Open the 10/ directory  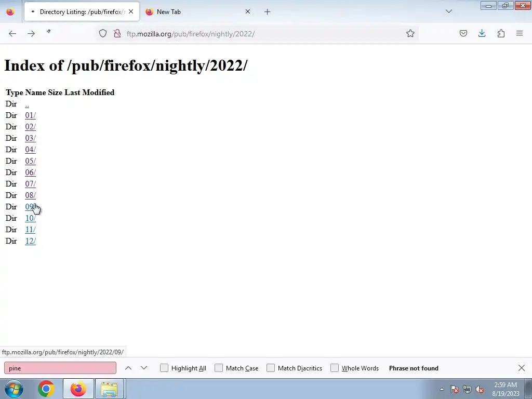tap(30, 218)
